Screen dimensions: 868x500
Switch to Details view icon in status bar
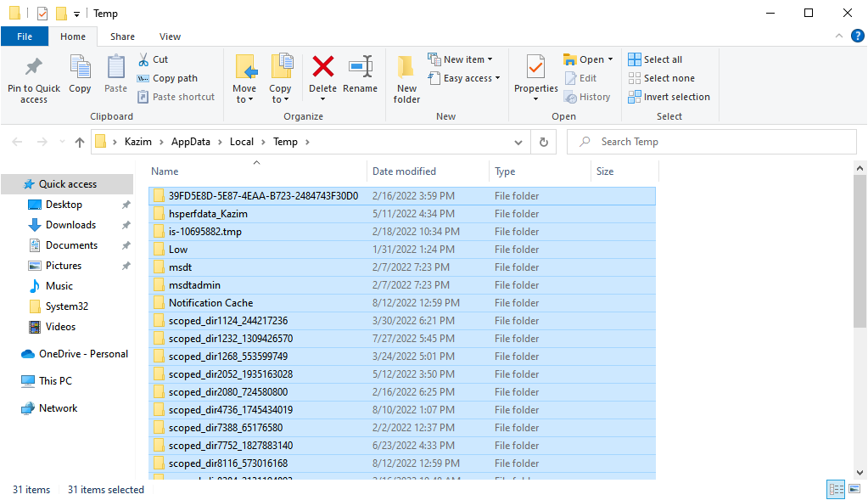click(x=836, y=490)
